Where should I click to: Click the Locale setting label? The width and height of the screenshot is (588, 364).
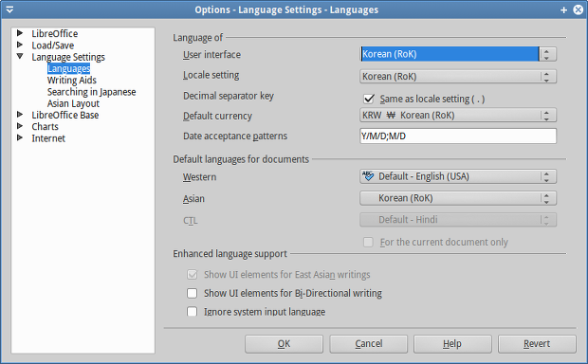211,75
